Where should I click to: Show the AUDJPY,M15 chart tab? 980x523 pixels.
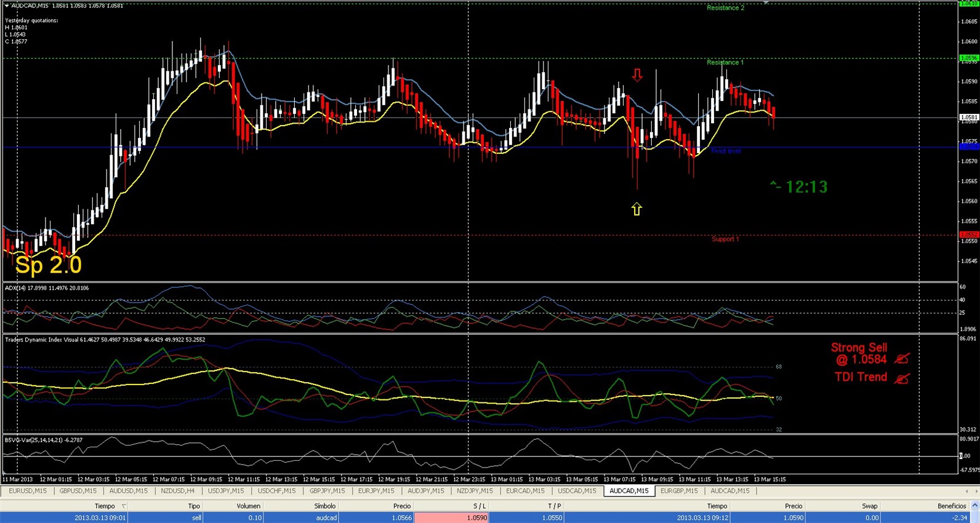pos(425,491)
